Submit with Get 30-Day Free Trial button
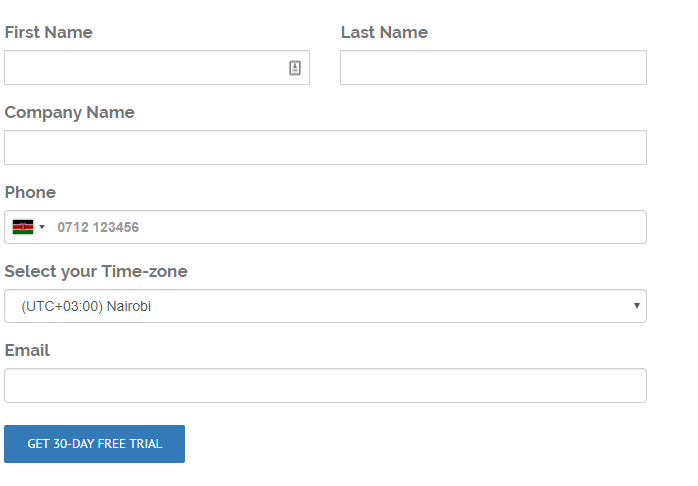The height and width of the screenshot is (486, 698). tap(94, 444)
